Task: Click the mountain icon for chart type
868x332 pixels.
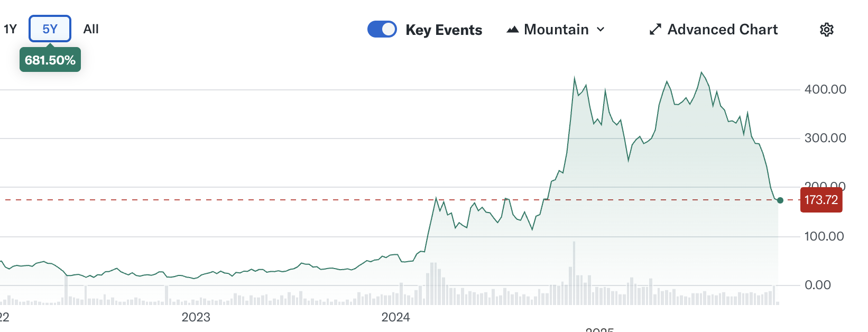Action: pyautogui.click(x=512, y=30)
